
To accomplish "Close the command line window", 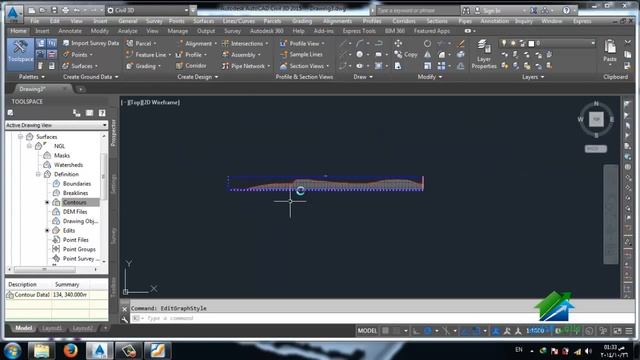I will point(124,309).
